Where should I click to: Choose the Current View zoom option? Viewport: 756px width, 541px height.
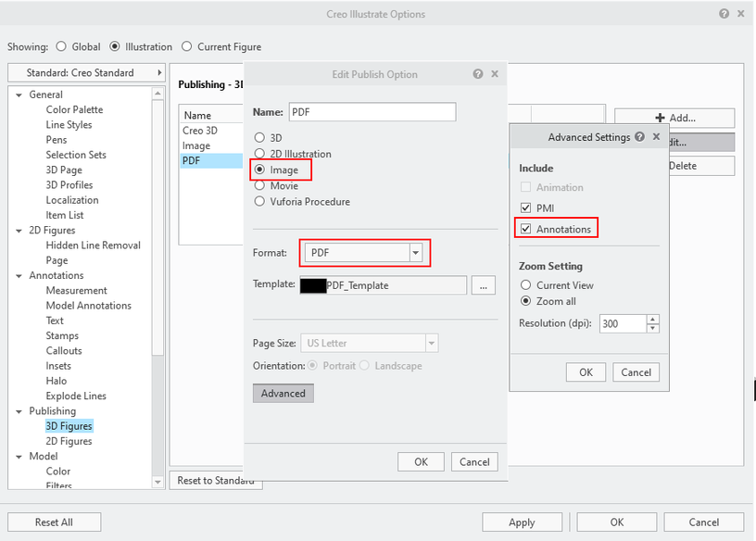(x=526, y=285)
